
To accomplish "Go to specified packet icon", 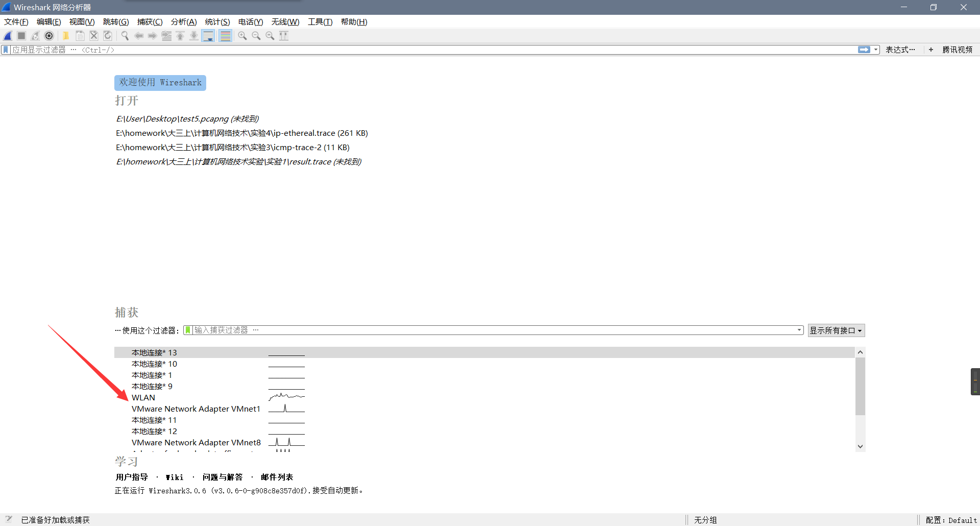I will pos(166,36).
